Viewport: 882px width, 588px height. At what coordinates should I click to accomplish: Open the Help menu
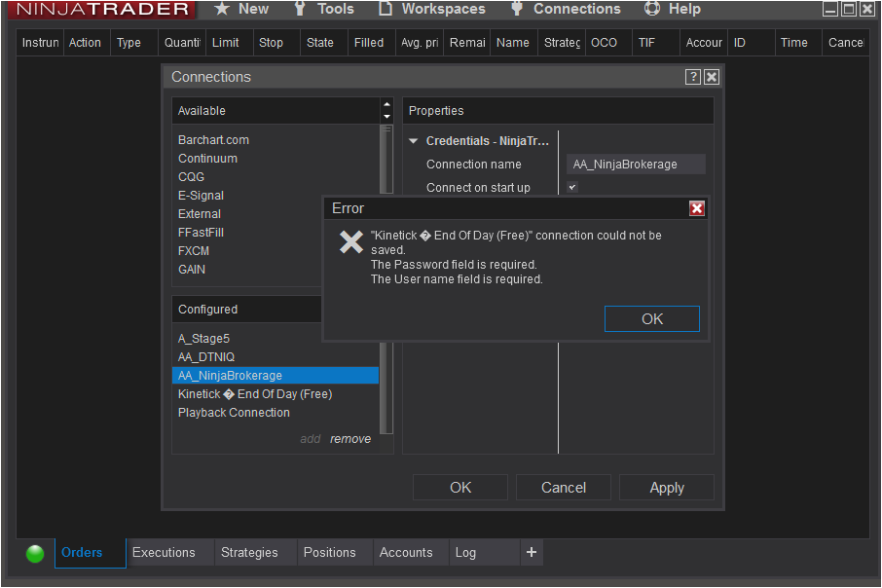pos(673,9)
